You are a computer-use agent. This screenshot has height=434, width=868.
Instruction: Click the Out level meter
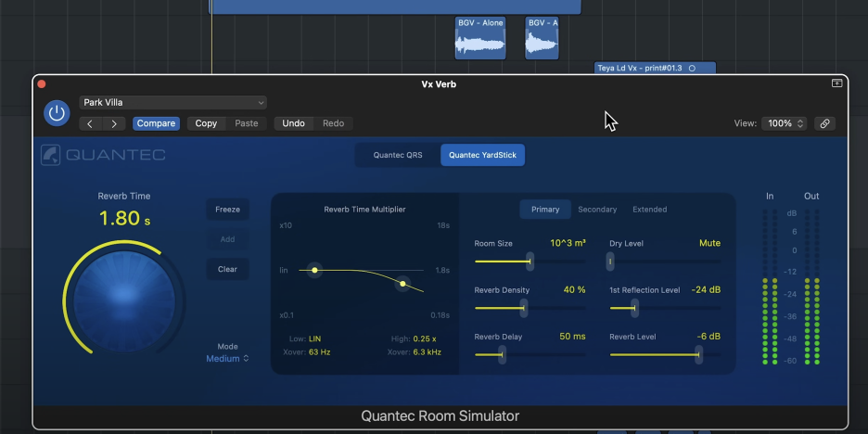[x=811, y=287]
